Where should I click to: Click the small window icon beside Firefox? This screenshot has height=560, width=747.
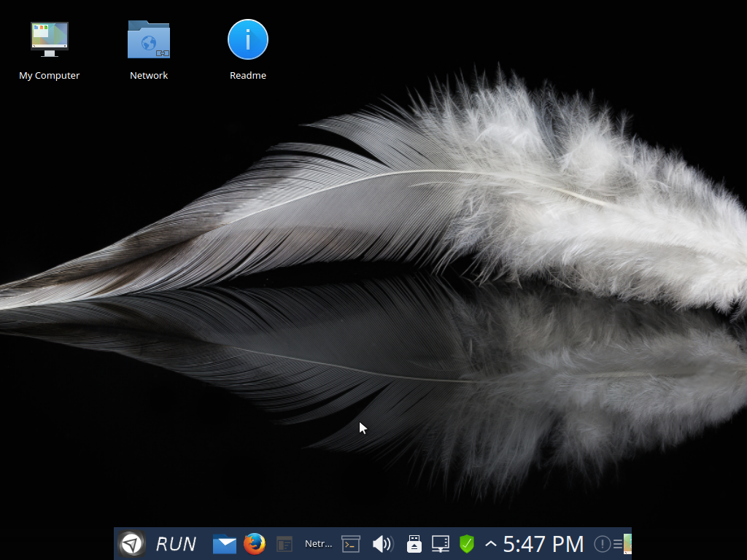tap(284, 544)
